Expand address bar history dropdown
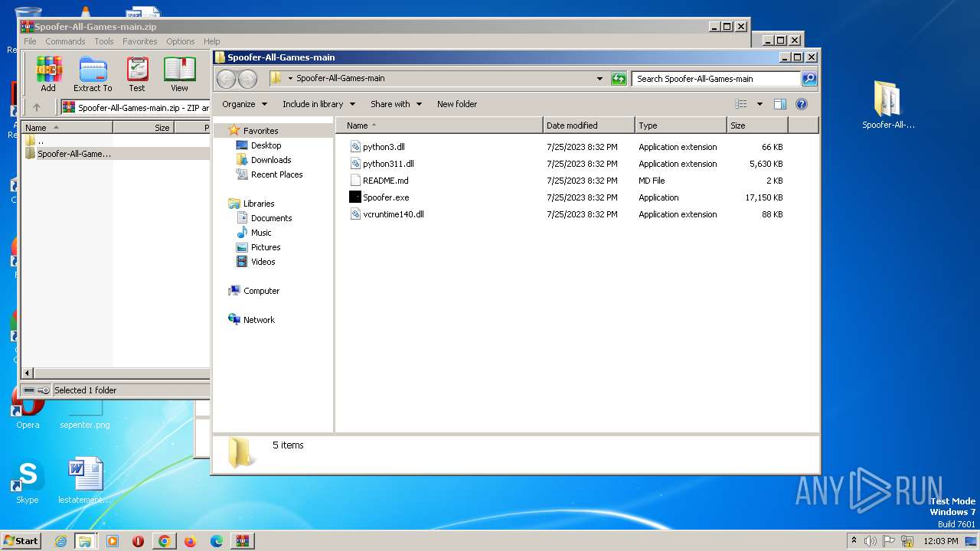Screen dimensions: 980x551 (599, 78)
